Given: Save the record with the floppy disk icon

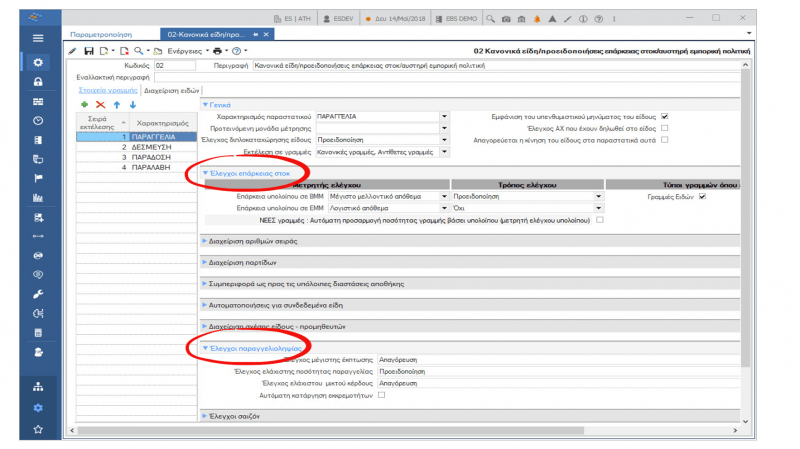Looking at the screenshot, I should click(x=89, y=51).
